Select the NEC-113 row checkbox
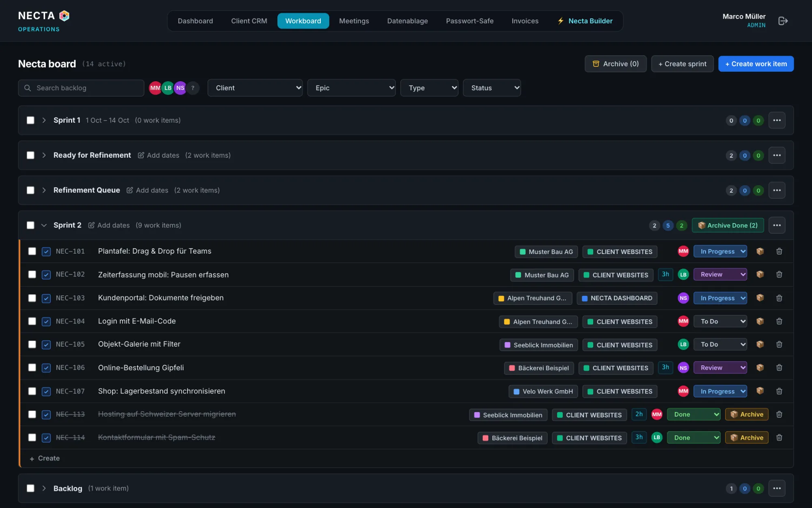Viewport: 812px width, 508px height. point(32,414)
